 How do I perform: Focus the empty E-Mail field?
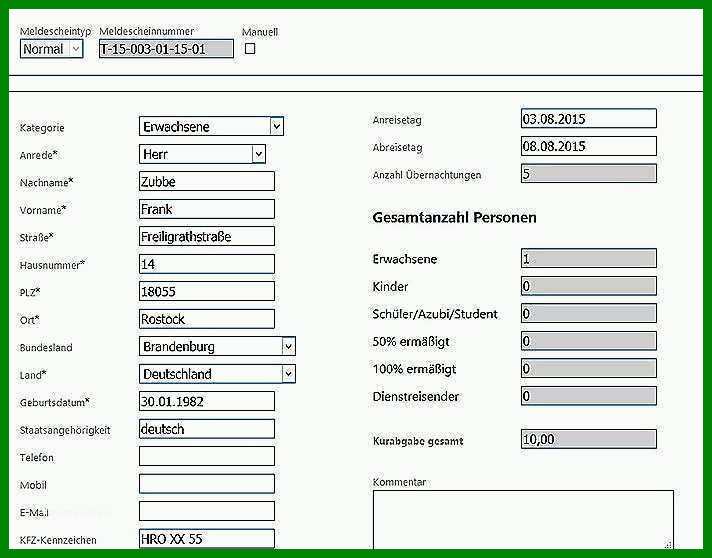coord(207,511)
